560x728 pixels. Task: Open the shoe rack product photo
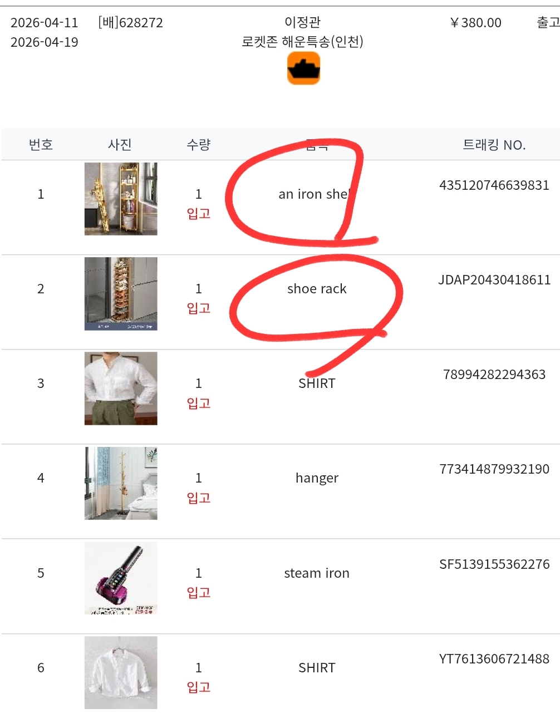(x=121, y=293)
